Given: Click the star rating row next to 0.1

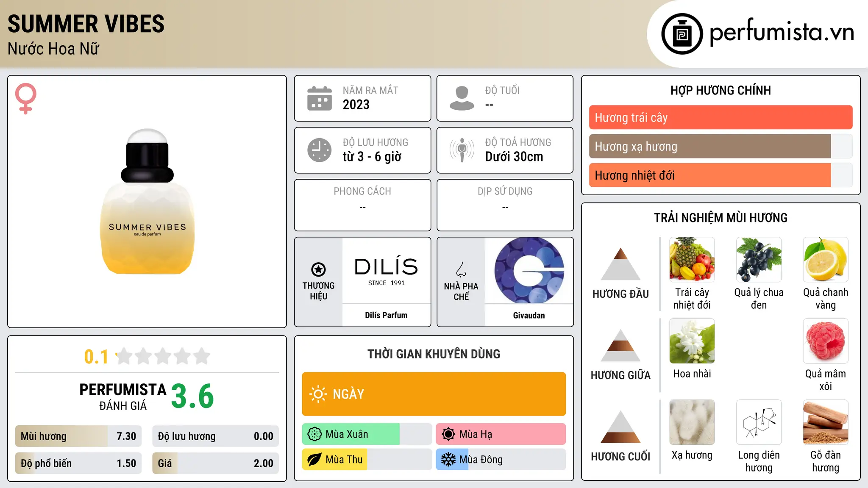Looking at the screenshot, I should pyautogui.click(x=163, y=356).
